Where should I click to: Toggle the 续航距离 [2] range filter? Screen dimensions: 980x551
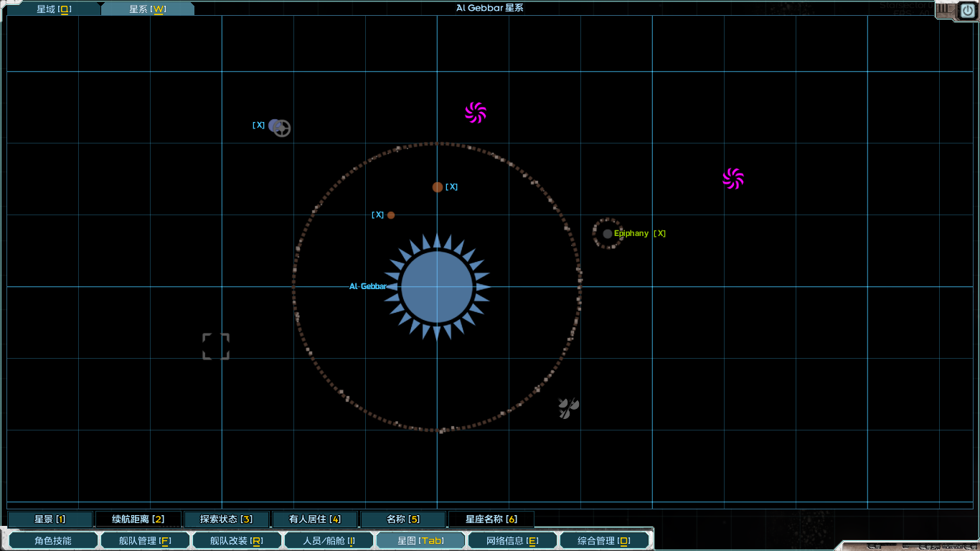(138, 519)
